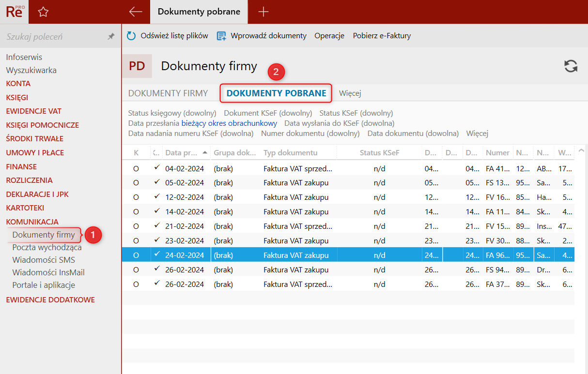Toggle checkmark in the 05-02-2024 row
588x374 pixels.
156,182
